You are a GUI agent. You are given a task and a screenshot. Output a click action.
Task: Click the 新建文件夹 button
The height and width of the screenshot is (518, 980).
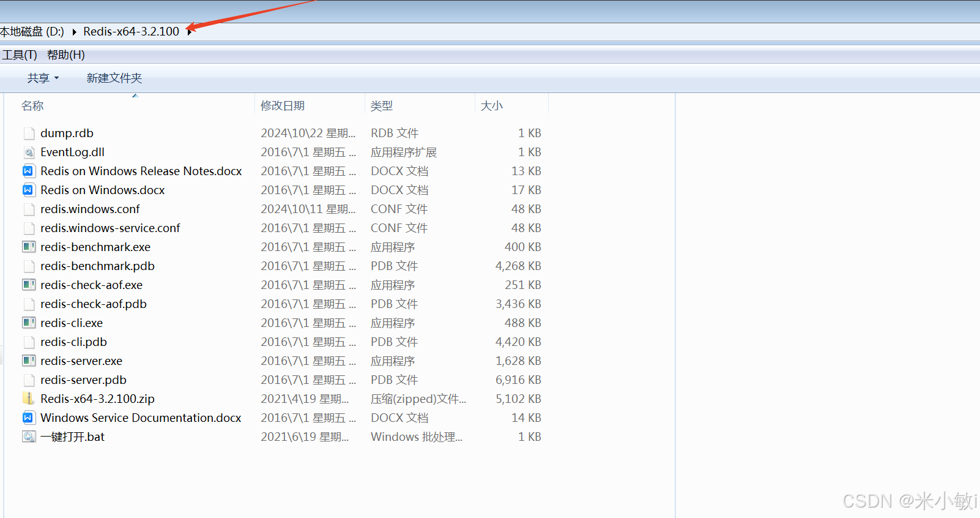click(x=114, y=78)
